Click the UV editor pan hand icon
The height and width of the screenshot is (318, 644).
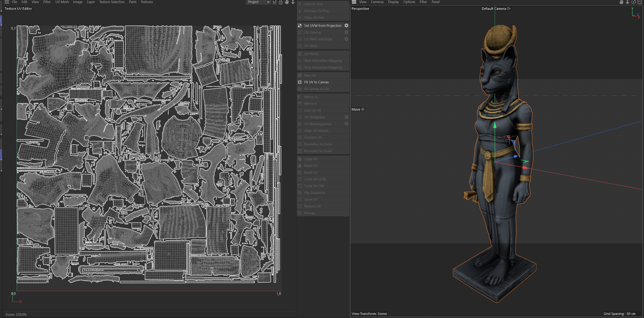click(287, 2)
